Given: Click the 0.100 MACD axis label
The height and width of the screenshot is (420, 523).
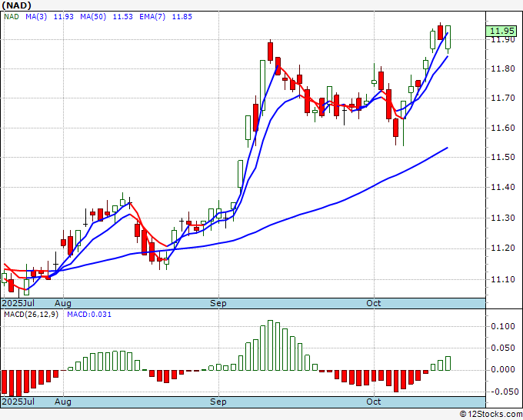Looking at the screenshot, I should coord(503,327).
